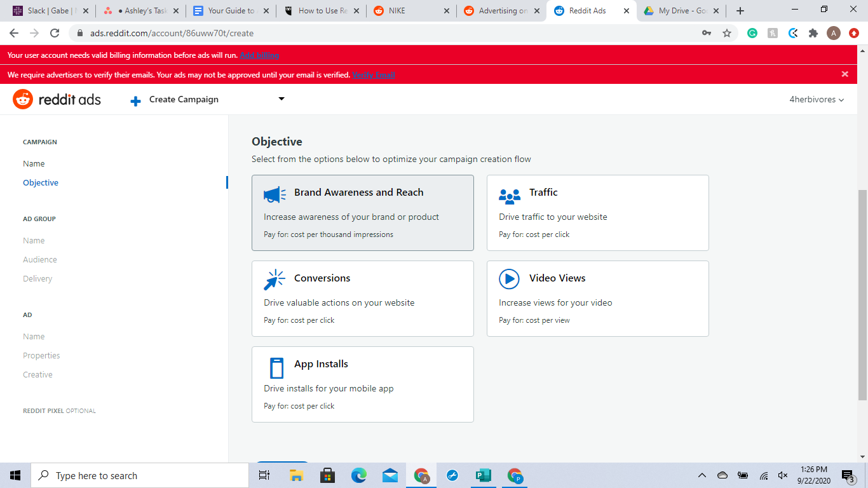Click the Verify Email link

tap(374, 75)
